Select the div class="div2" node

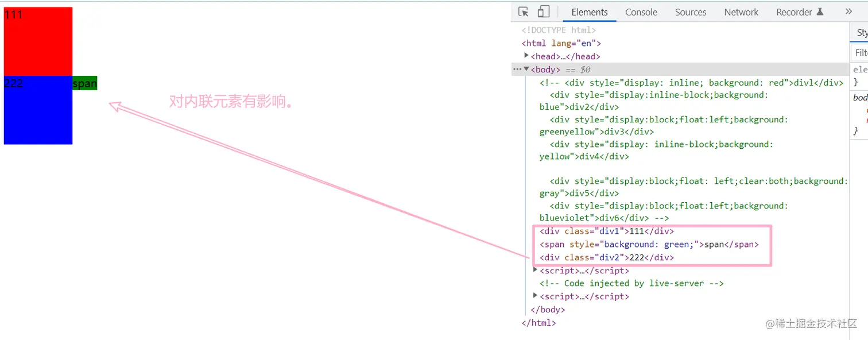tap(607, 257)
